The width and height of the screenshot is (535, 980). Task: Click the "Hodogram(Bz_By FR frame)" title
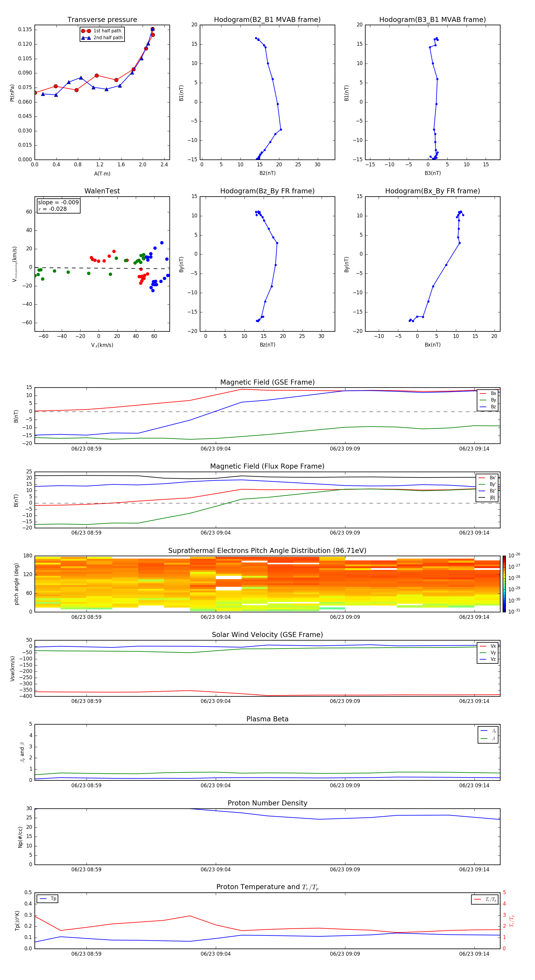tap(267, 191)
